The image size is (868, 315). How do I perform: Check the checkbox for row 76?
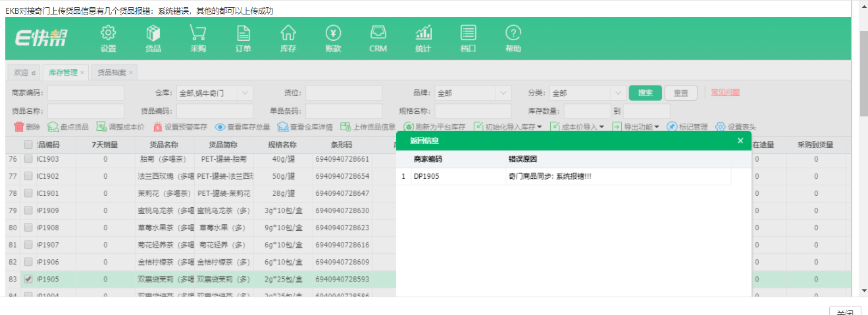tap(28, 159)
